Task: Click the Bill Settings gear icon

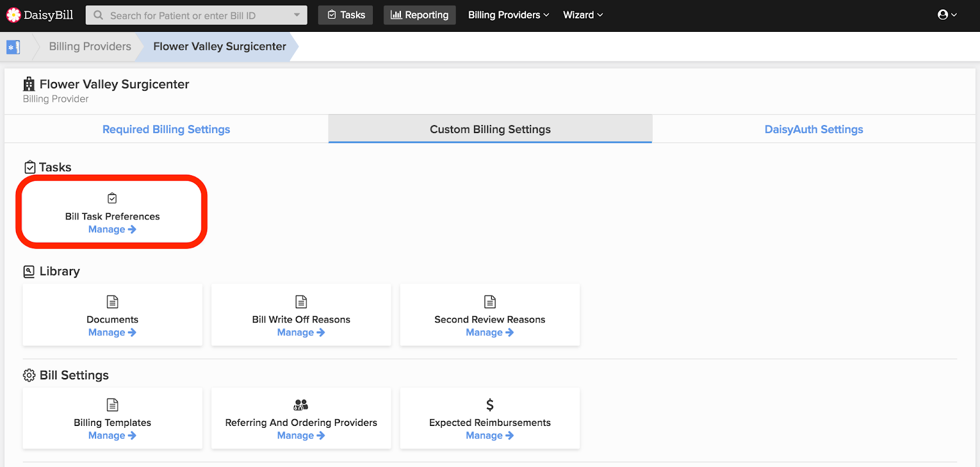Action: pos(29,375)
